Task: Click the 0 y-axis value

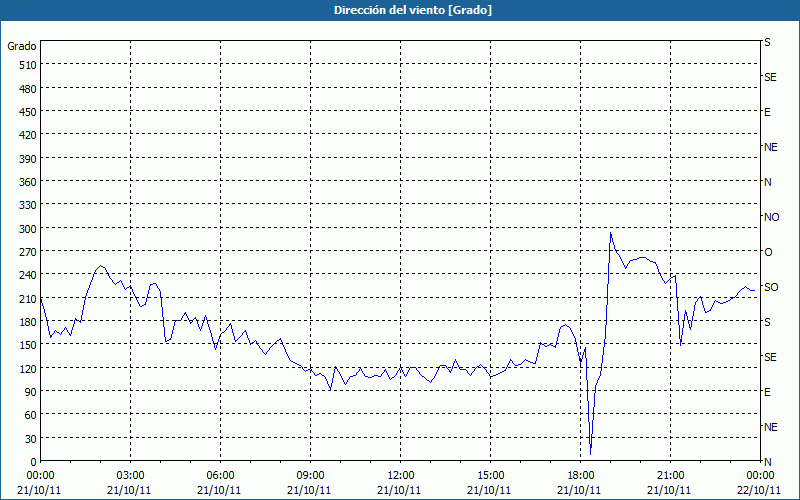Action: click(34, 462)
